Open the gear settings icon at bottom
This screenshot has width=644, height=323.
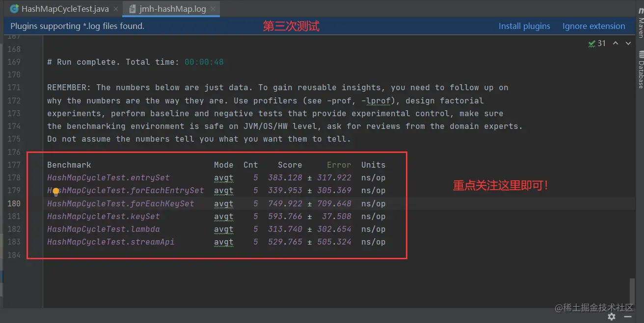[x=611, y=317]
